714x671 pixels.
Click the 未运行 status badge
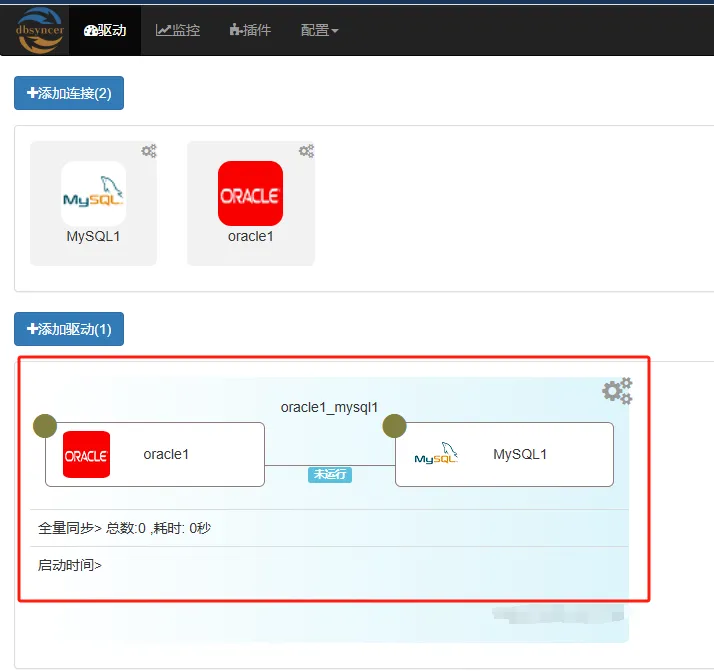(330, 475)
